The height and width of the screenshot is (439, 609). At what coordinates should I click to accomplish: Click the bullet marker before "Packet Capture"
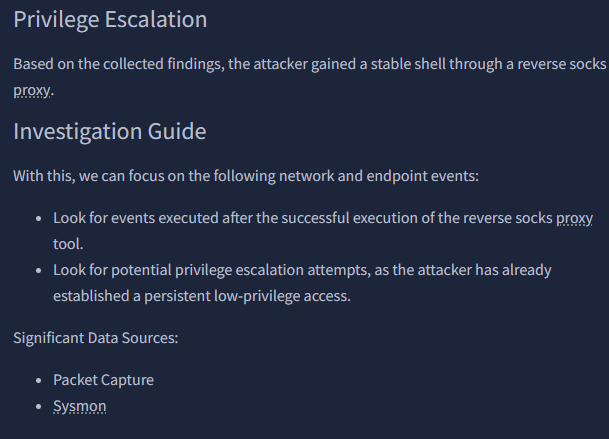39,381
